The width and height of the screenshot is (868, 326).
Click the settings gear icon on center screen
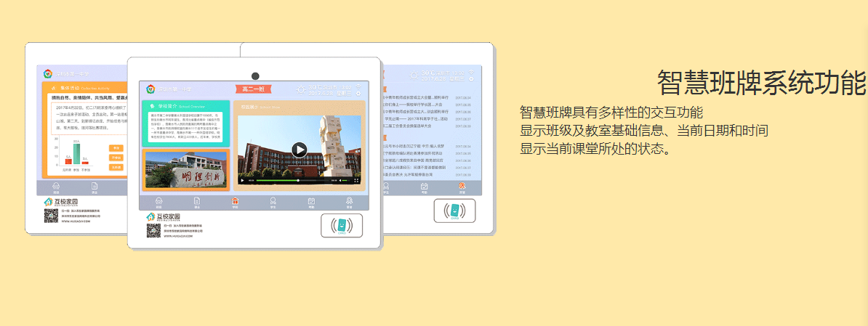[x=358, y=94]
